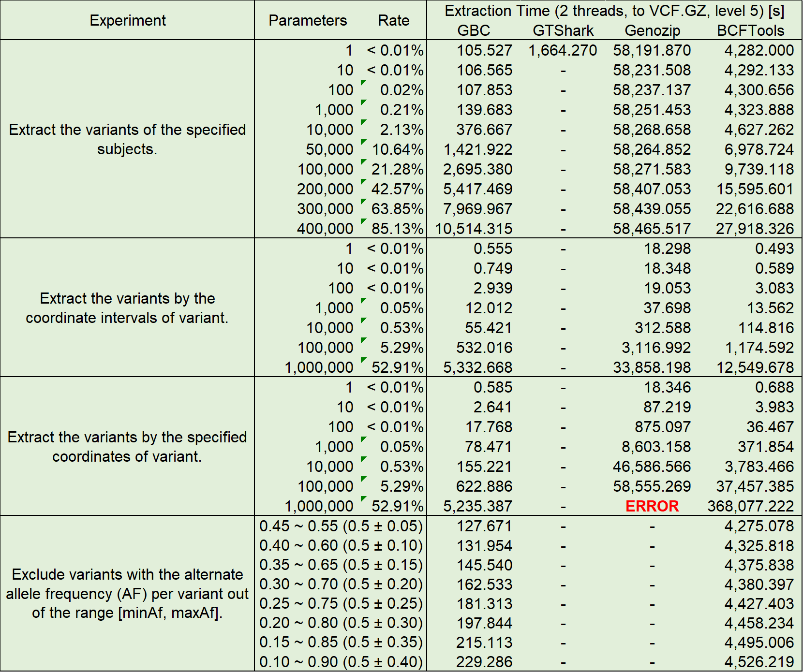The width and height of the screenshot is (803, 672).
Task: Click the GTShark column header
Action: pos(563,30)
